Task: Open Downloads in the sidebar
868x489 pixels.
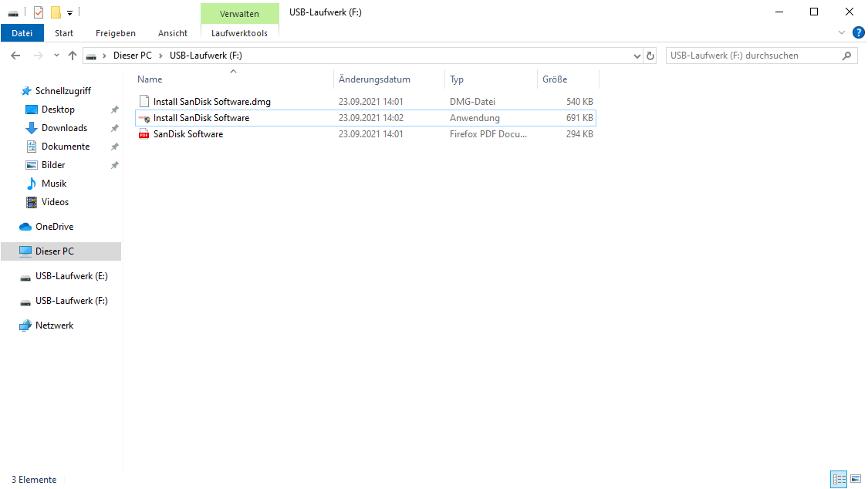Action: (x=64, y=128)
